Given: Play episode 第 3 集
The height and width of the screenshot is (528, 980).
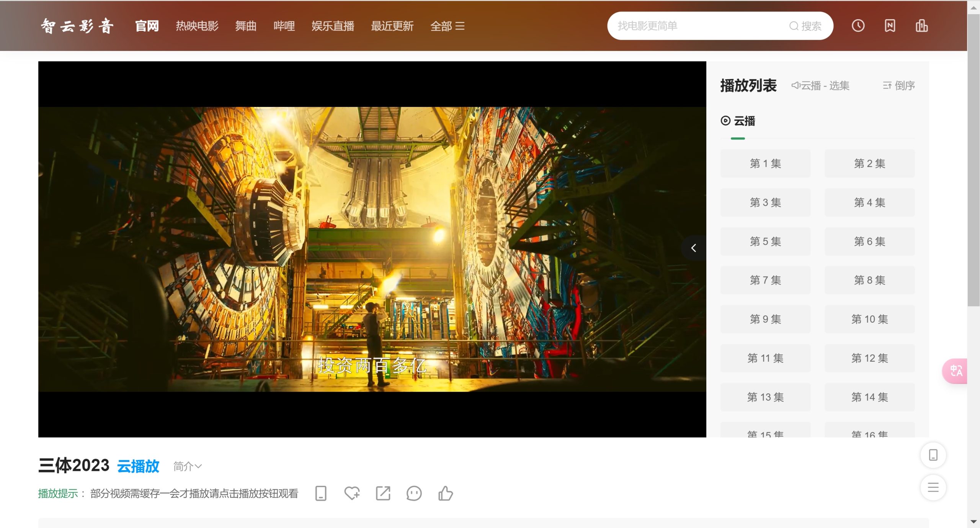Looking at the screenshot, I should point(765,202).
